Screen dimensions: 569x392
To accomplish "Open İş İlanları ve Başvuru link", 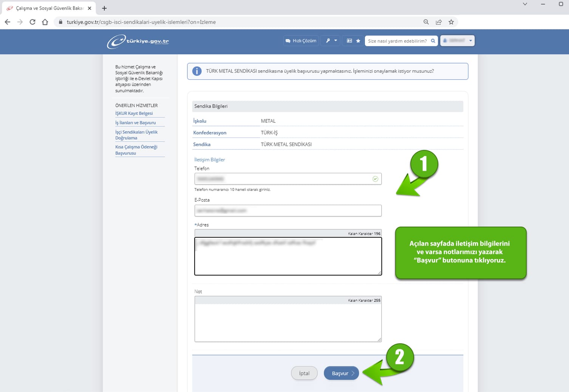I will point(136,123).
